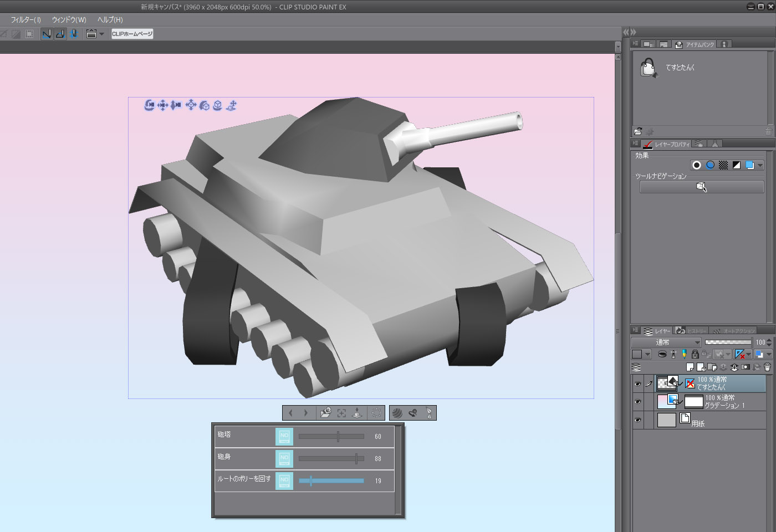Click the CLIPホームページ button
This screenshot has width=776, height=532.
point(132,34)
